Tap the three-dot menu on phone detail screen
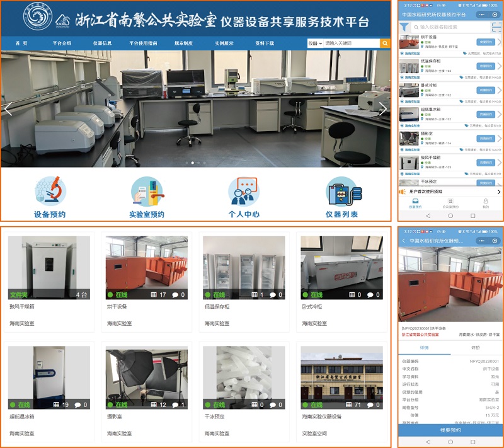Image resolution: width=504 pixels, height=448 pixels. point(481,241)
